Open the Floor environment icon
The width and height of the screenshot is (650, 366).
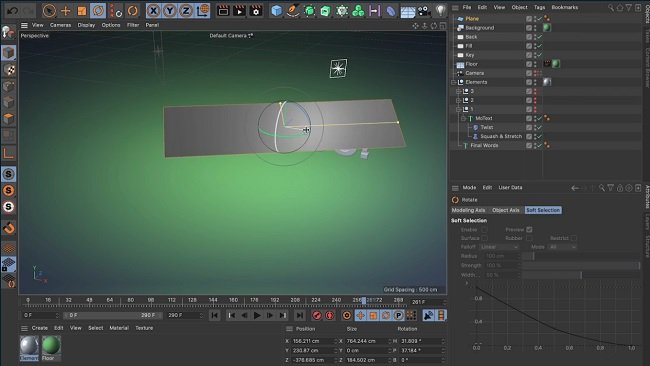click(407, 11)
